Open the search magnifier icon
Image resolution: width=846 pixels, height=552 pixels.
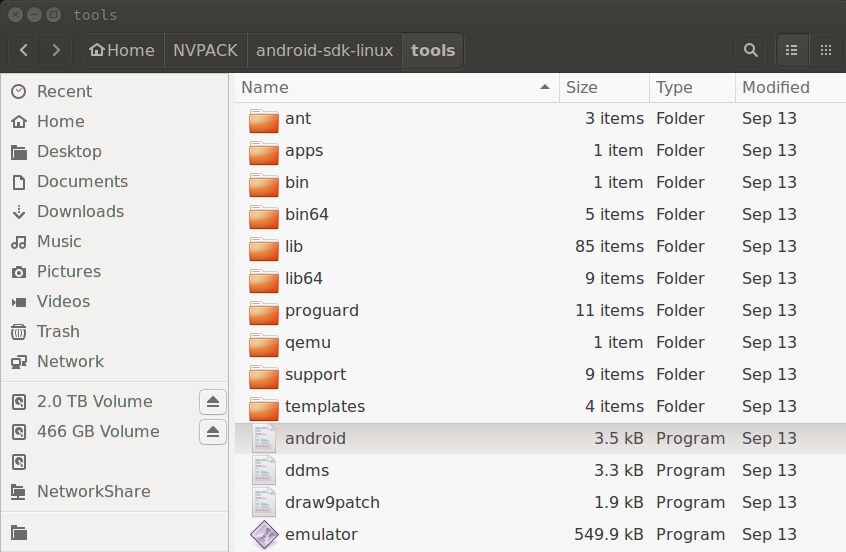click(x=751, y=50)
